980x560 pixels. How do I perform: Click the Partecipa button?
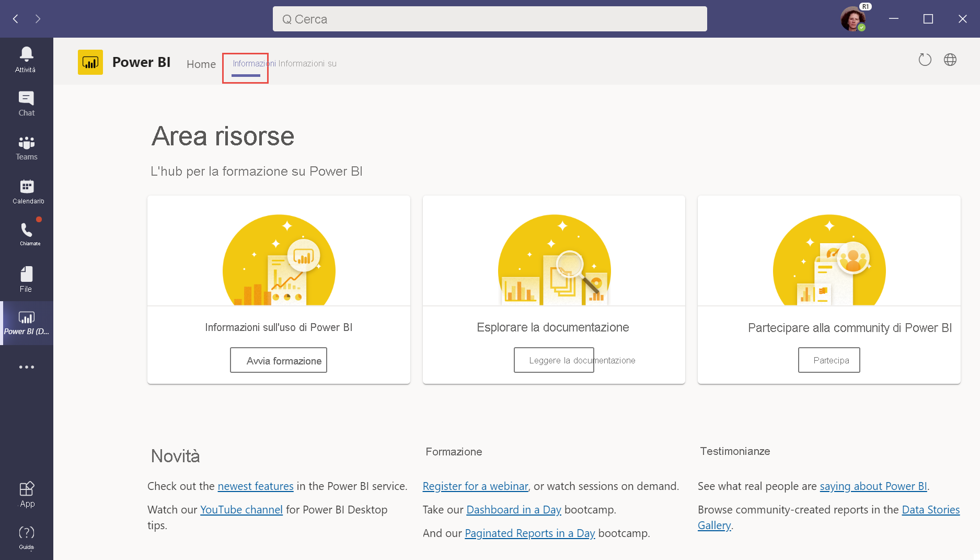tap(829, 360)
